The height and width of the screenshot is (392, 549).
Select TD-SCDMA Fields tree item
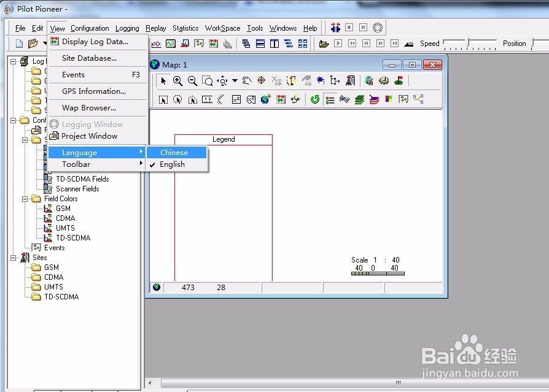[x=83, y=179]
